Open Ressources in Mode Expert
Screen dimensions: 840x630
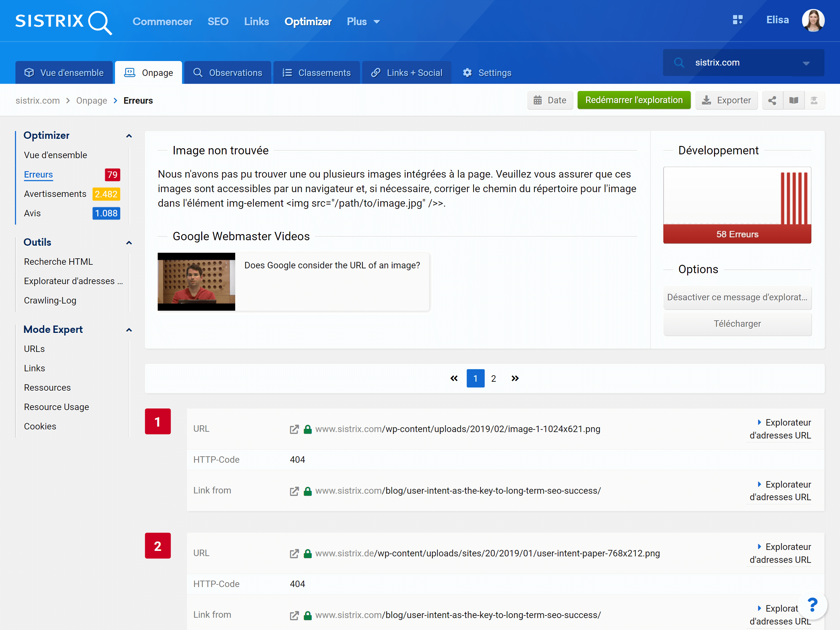click(x=47, y=388)
